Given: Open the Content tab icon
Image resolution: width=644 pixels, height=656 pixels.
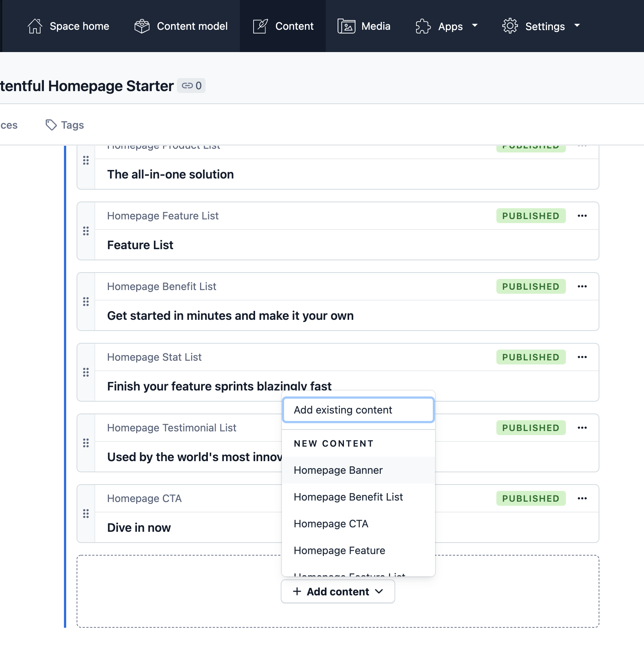Looking at the screenshot, I should tap(260, 26).
